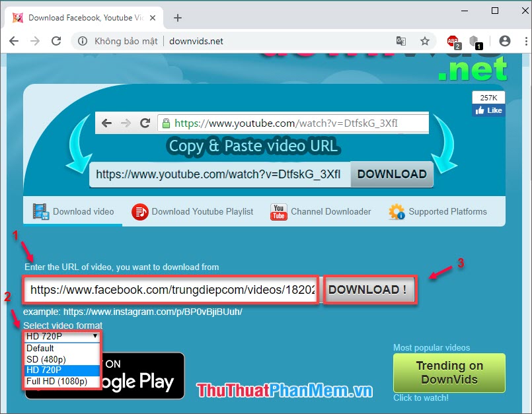Click the "DOWNLOAD !" button
Screen dimensions: 532x414
coord(369,289)
